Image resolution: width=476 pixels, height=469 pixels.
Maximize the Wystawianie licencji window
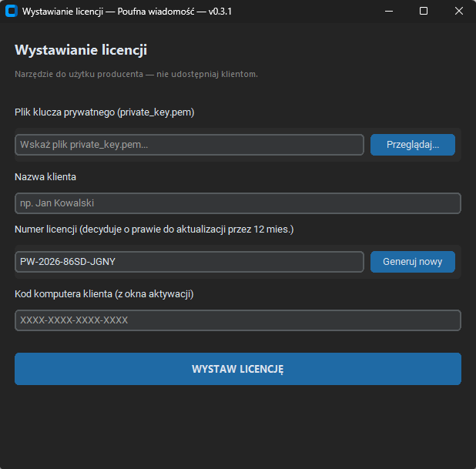[424, 12]
